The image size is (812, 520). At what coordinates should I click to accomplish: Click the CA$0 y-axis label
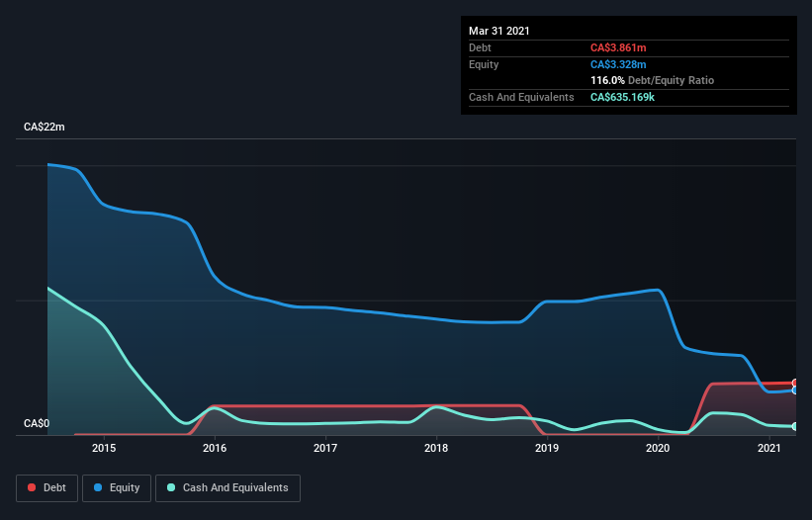37,423
